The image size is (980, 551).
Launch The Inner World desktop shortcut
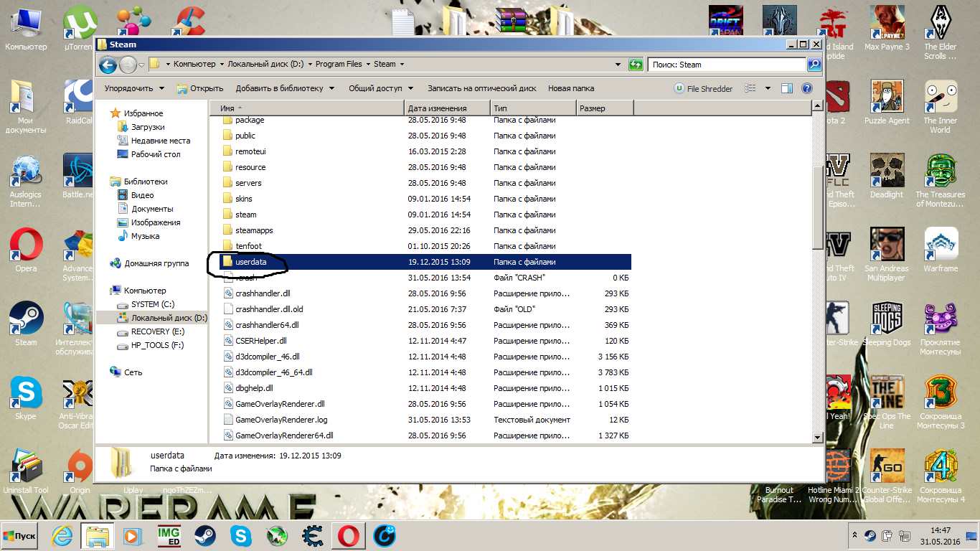(941, 107)
